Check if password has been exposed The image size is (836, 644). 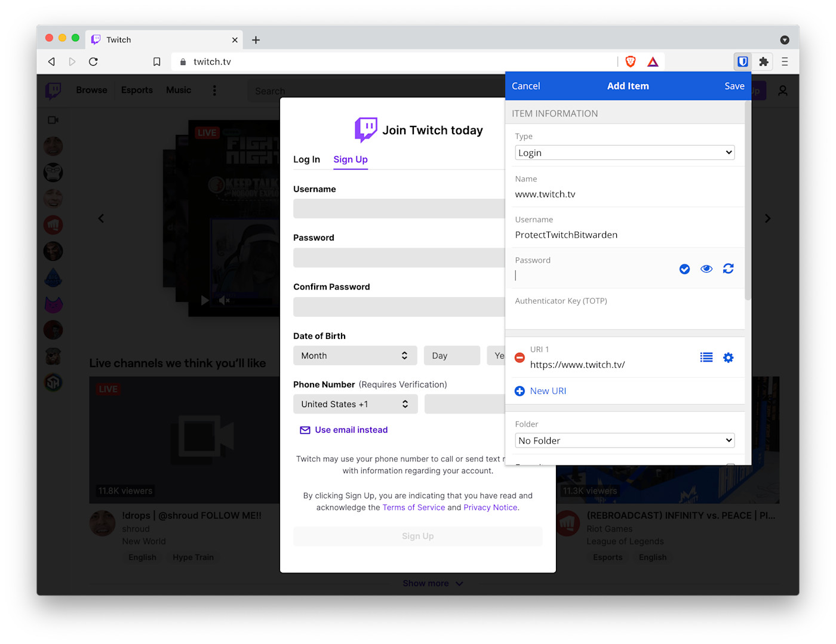pos(684,269)
